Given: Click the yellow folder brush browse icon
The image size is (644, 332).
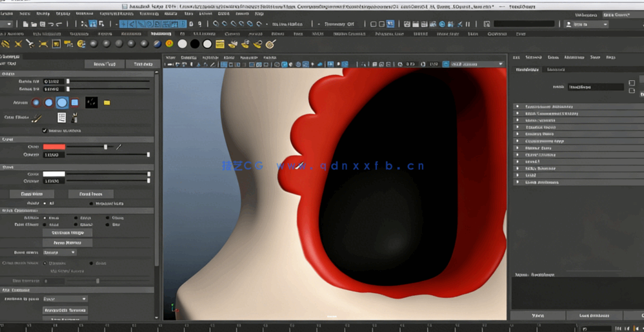Looking at the screenshot, I should 107,103.
